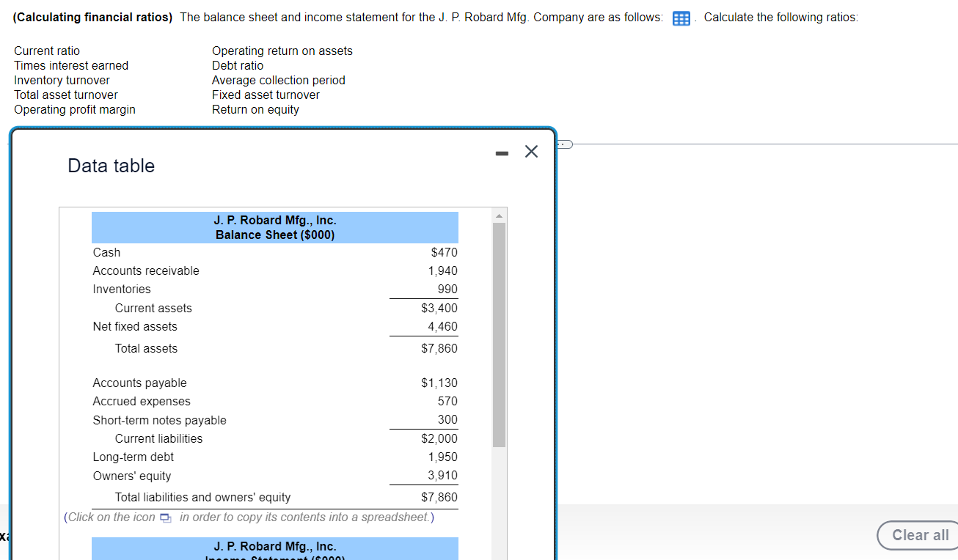This screenshot has width=958, height=560.
Task: Close the Data table popup window
Action: pyautogui.click(x=531, y=152)
